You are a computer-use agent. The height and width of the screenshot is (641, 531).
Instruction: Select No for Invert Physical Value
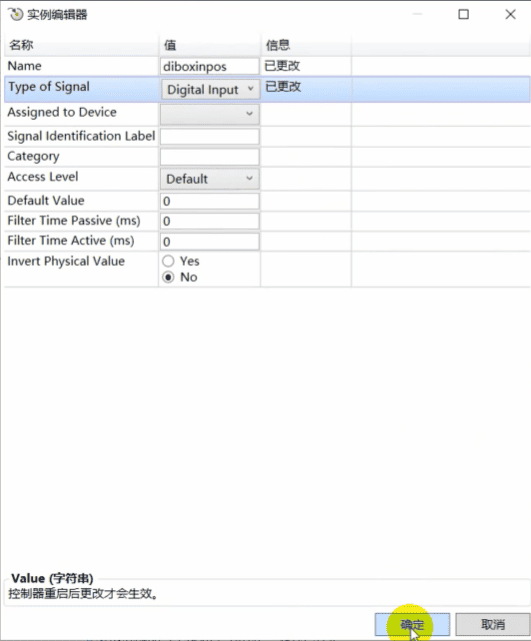tap(168, 277)
